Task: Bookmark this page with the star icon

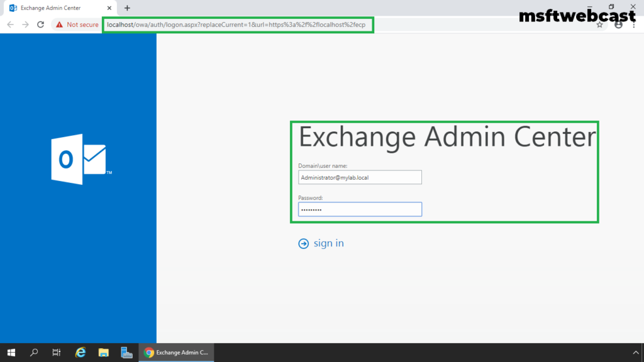Action: coord(599,25)
